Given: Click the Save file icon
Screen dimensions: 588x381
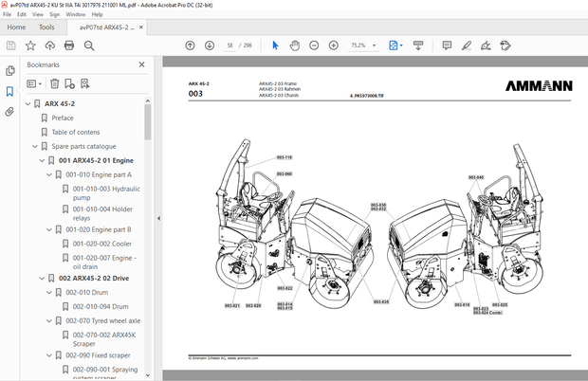Looking at the screenshot, I should coord(10,45).
